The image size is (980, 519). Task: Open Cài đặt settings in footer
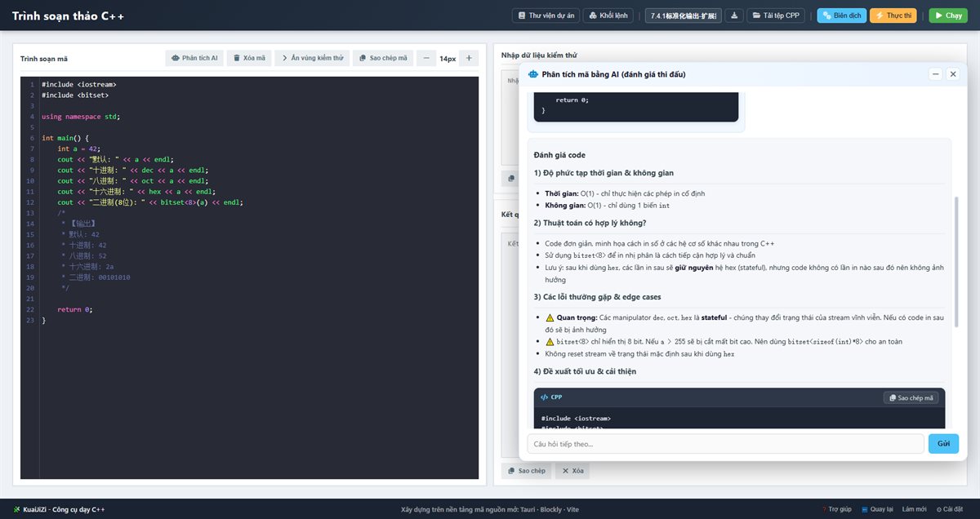[950, 509]
